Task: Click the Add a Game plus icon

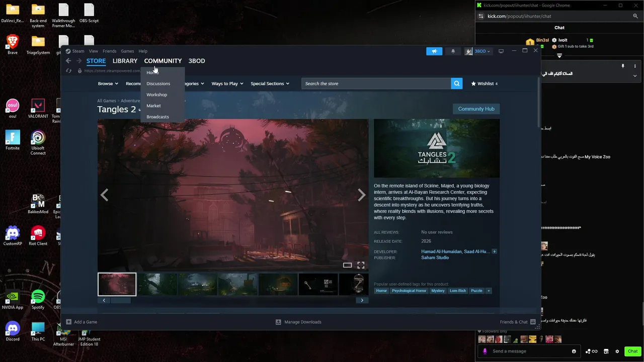Action: [69, 322]
